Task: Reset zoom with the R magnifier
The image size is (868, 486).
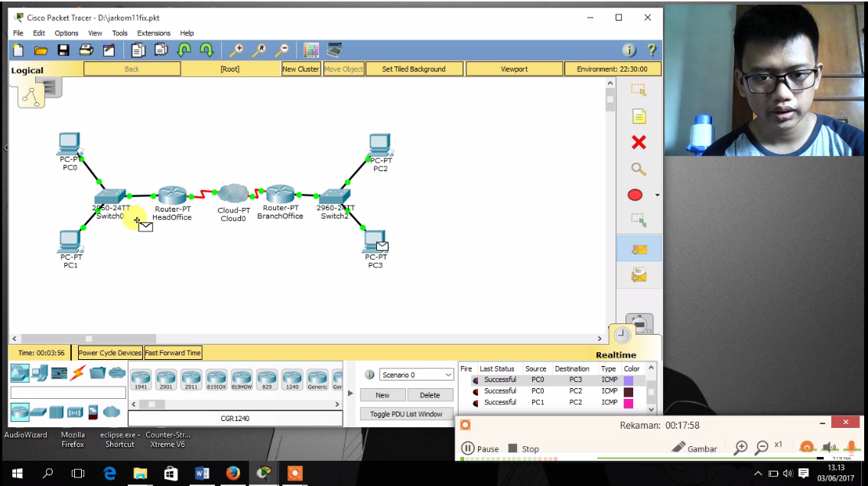Action: tap(258, 50)
